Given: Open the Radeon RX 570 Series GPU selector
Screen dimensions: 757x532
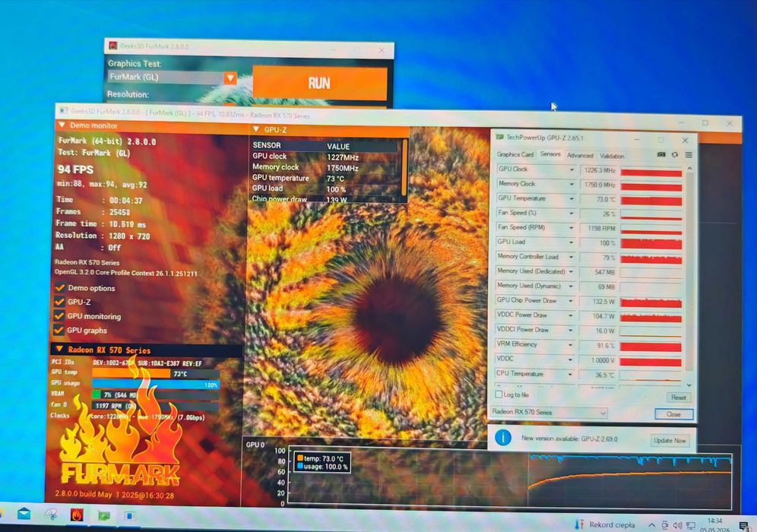Looking at the screenshot, I should coord(550,412).
